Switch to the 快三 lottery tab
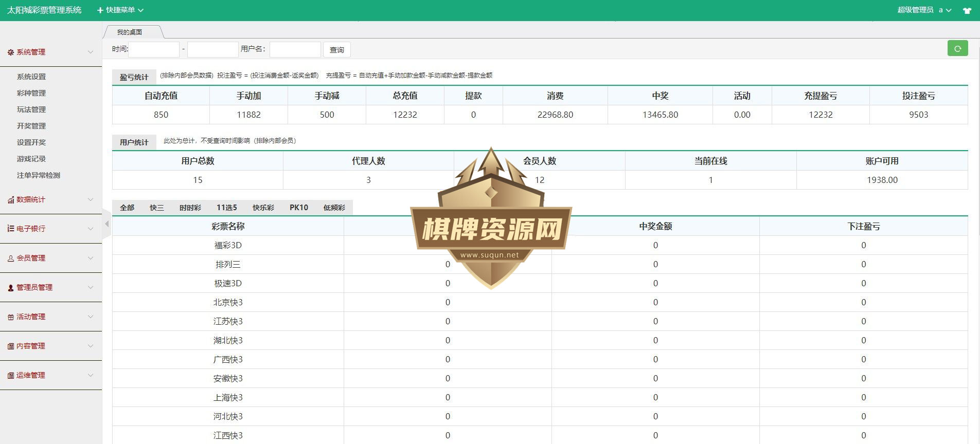980x444 pixels. tap(157, 208)
